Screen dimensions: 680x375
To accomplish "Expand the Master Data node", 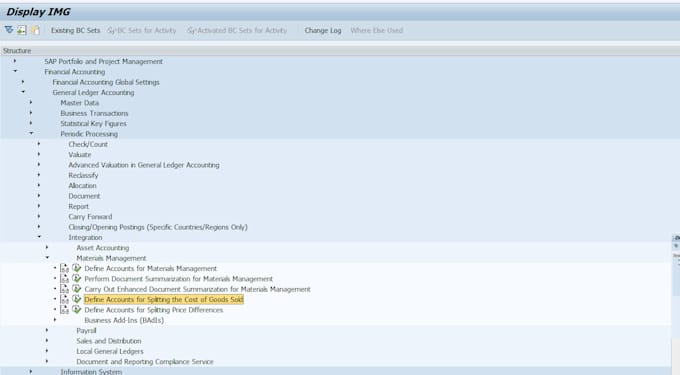I will coord(31,102).
